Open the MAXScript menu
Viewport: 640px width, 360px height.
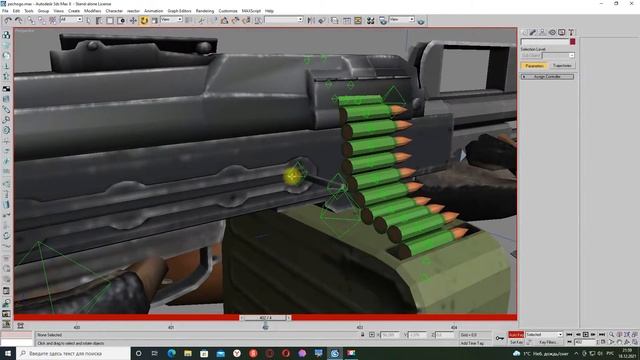tap(251, 11)
